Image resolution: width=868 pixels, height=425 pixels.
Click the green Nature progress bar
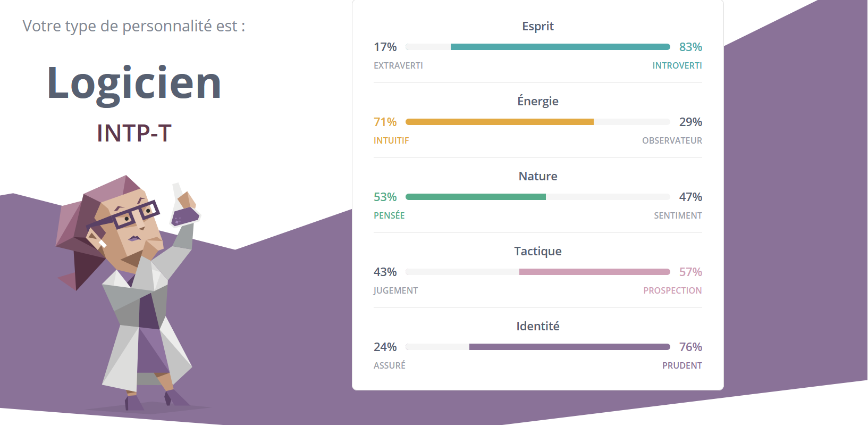(476, 197)
